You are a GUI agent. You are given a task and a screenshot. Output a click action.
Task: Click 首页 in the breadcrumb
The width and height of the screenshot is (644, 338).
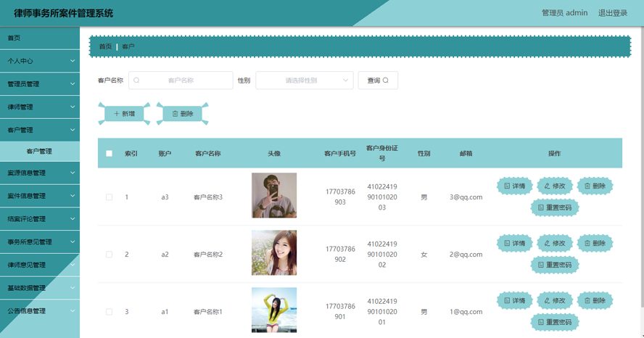coord(105,46)
